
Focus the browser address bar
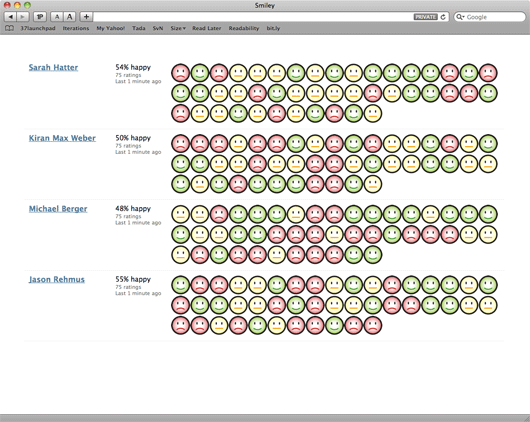[253, 17]
